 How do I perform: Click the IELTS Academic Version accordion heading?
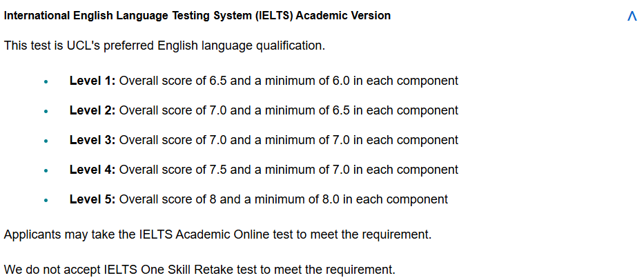[197, 16]
